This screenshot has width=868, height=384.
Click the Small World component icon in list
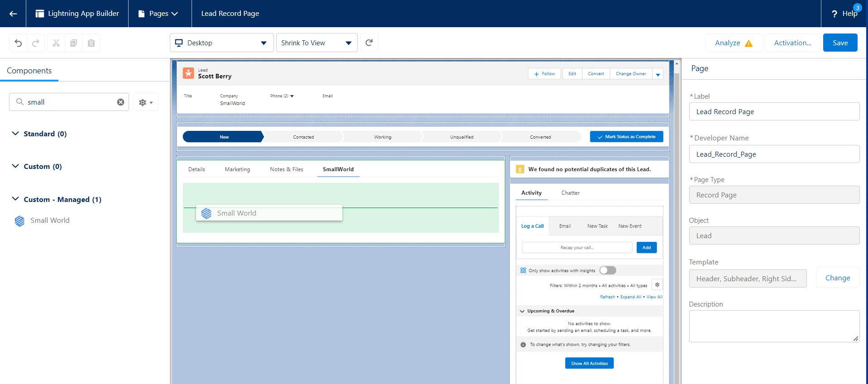19,221
